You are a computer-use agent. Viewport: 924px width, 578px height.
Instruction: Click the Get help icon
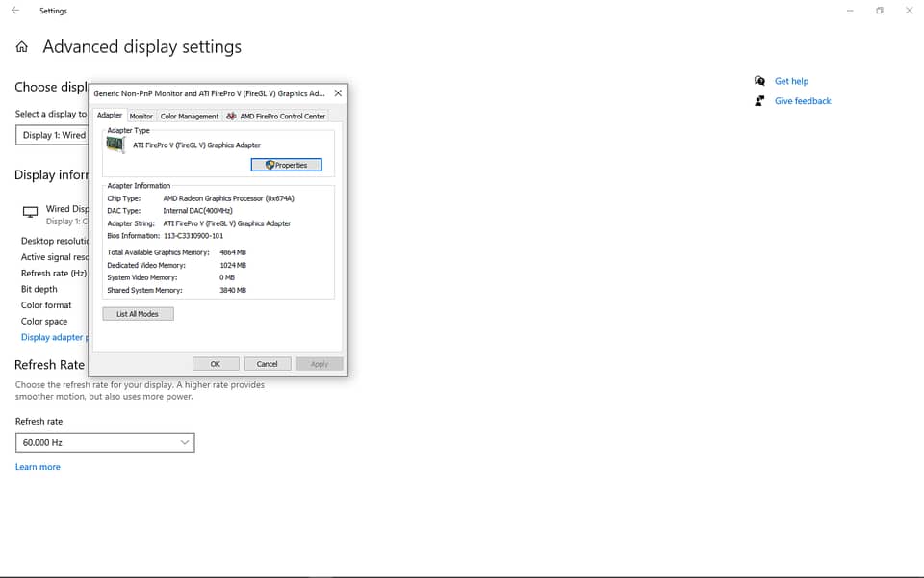pos(759,81)
